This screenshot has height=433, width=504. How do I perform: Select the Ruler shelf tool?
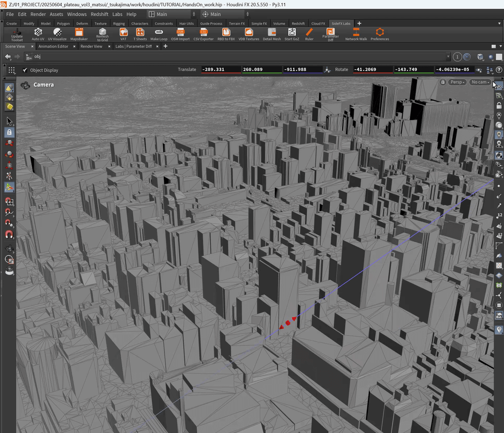(x=309, y=33)
